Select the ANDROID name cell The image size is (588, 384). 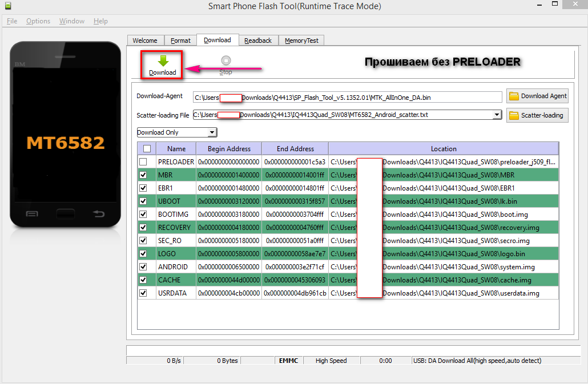(176, 266)
